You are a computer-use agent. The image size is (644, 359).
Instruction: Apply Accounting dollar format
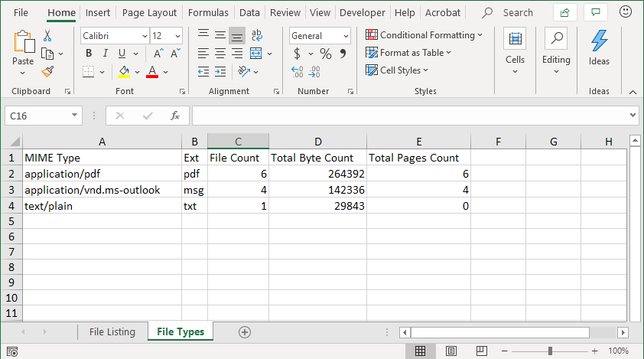click(297, 54)
